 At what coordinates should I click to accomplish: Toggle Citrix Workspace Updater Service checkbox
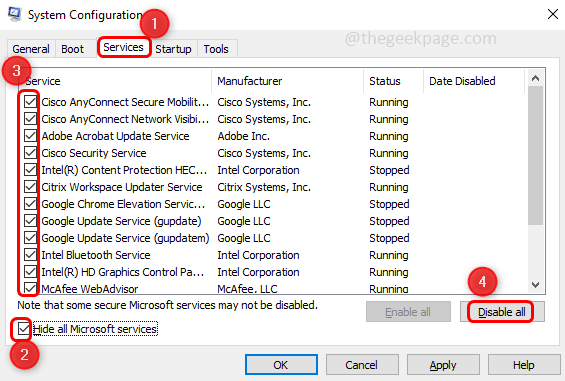tap(30, 187)
